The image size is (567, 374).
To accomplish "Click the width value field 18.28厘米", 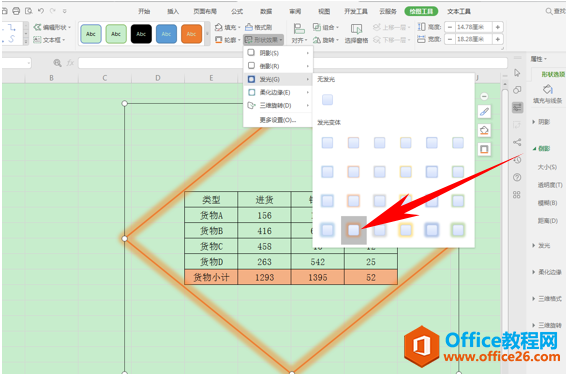I will [x=474, y=39].
